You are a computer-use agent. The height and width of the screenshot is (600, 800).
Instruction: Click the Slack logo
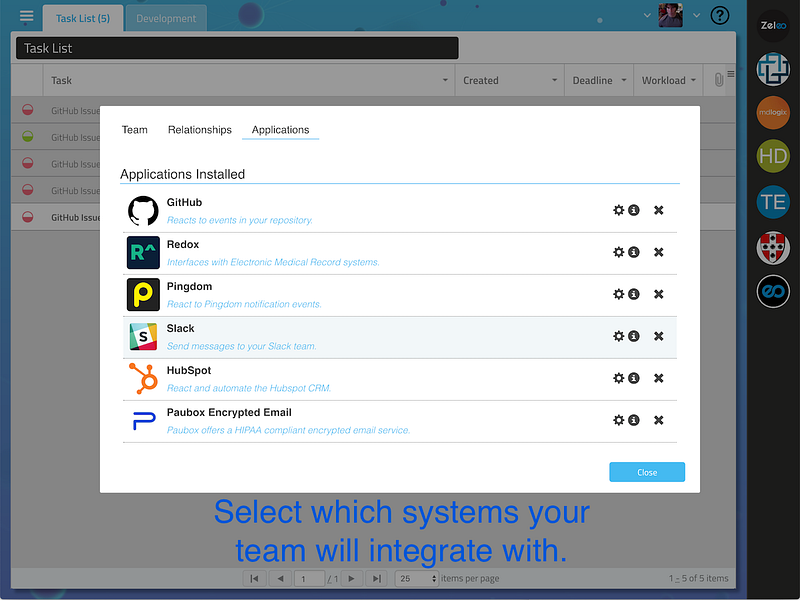(143, 337)
